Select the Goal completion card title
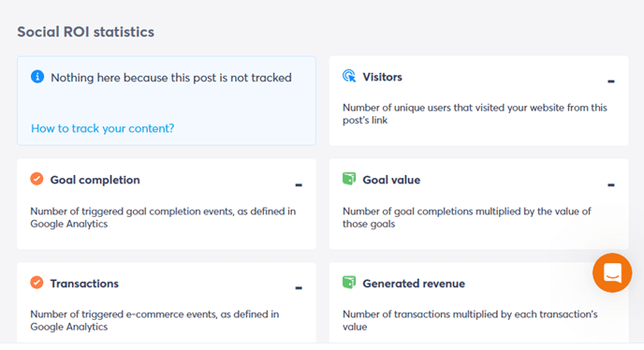Image resolution: width=644 pixels, height=350 pixels. pos(95,180)
